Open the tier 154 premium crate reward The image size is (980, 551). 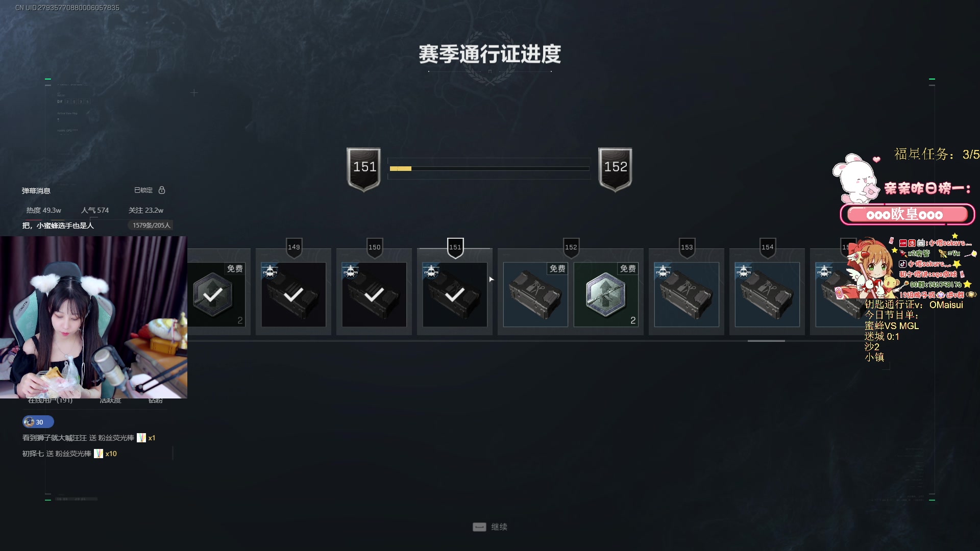tap(767, 294)
